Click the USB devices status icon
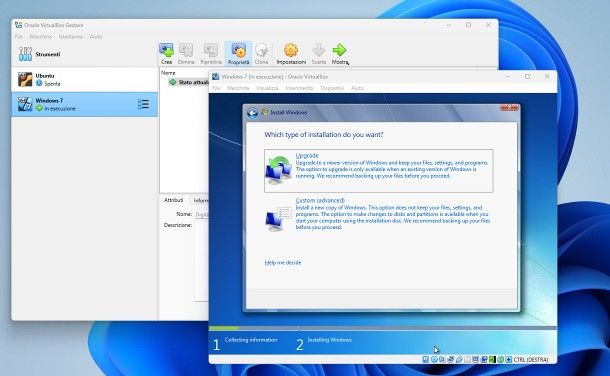 click(459, 360)
